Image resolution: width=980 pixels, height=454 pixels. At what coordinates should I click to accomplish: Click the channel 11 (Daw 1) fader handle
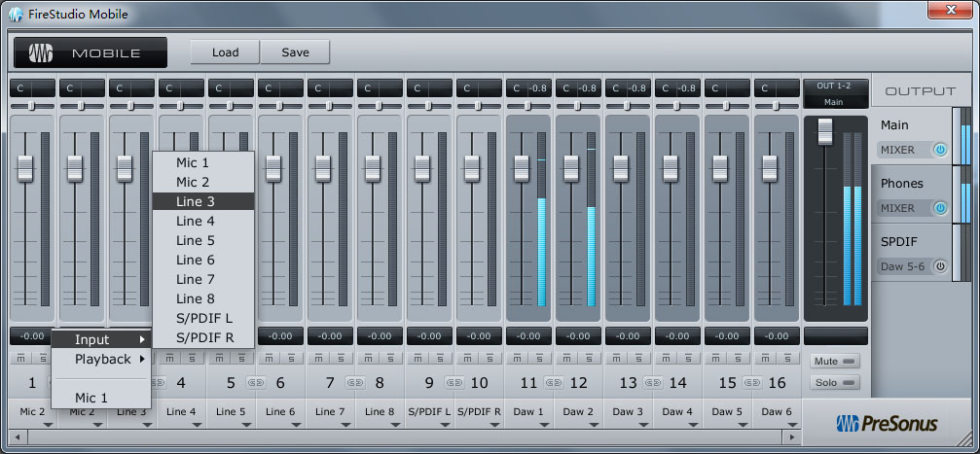pyautogui.click(x=522, y=168)
